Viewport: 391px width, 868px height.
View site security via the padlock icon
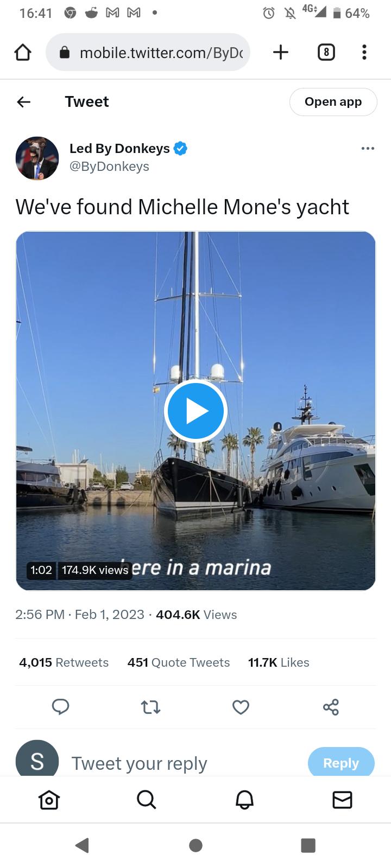coord(65,53)
